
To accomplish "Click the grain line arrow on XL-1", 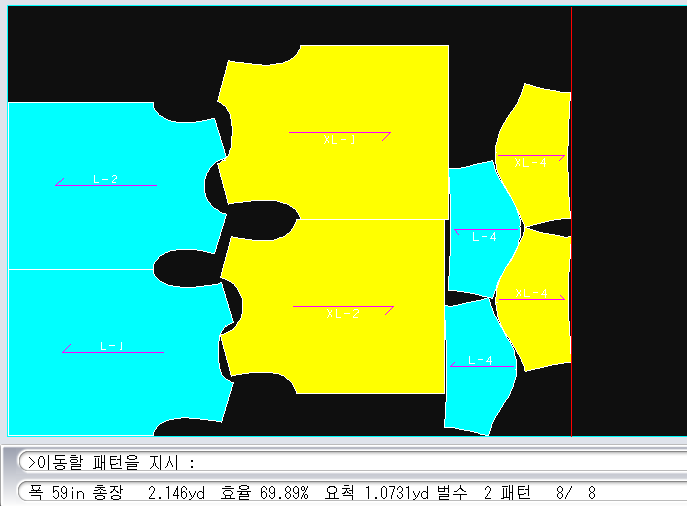I will [340, 133].
